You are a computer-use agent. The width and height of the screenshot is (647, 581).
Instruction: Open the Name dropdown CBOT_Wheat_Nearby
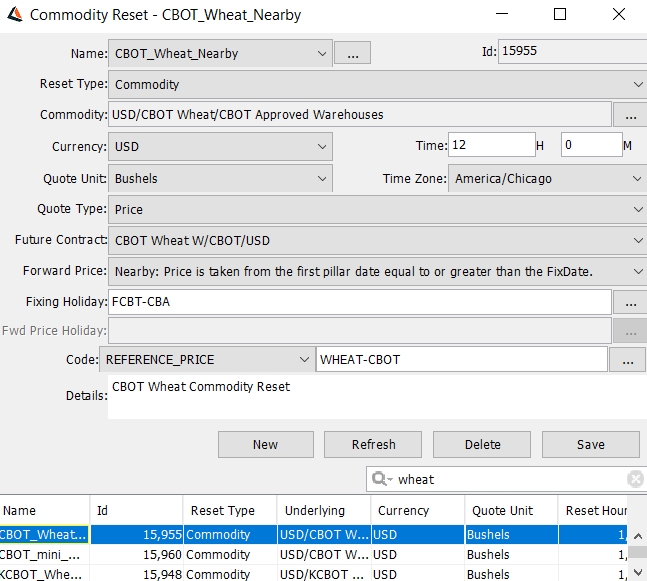pyautogui.click(x=220, y=53)
